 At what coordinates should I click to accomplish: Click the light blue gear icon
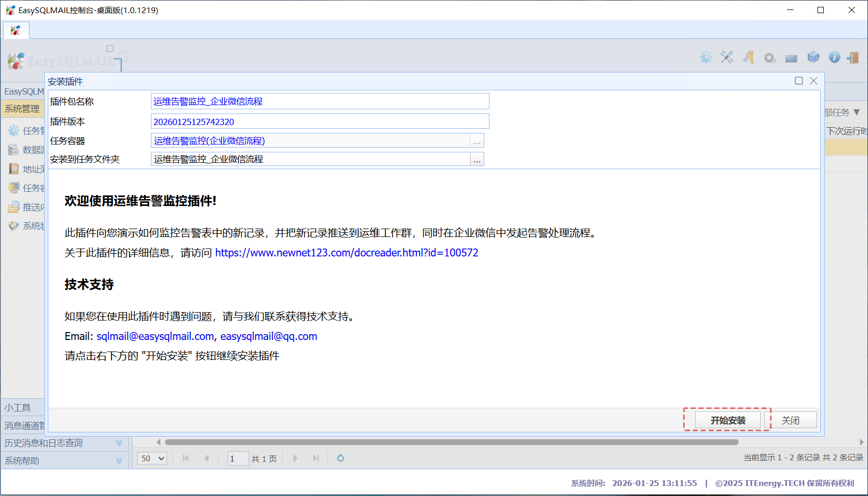[706, 57]
